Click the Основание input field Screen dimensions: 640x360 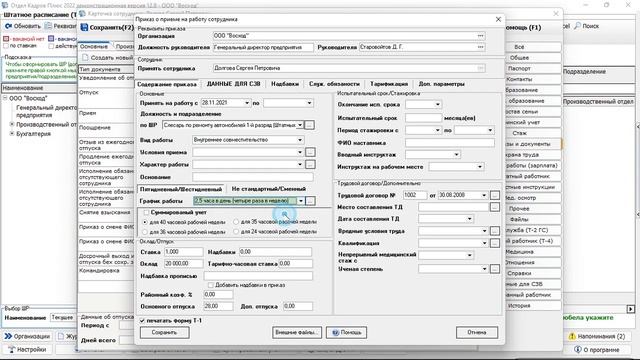pyautogui.click(x=253, y=177)
